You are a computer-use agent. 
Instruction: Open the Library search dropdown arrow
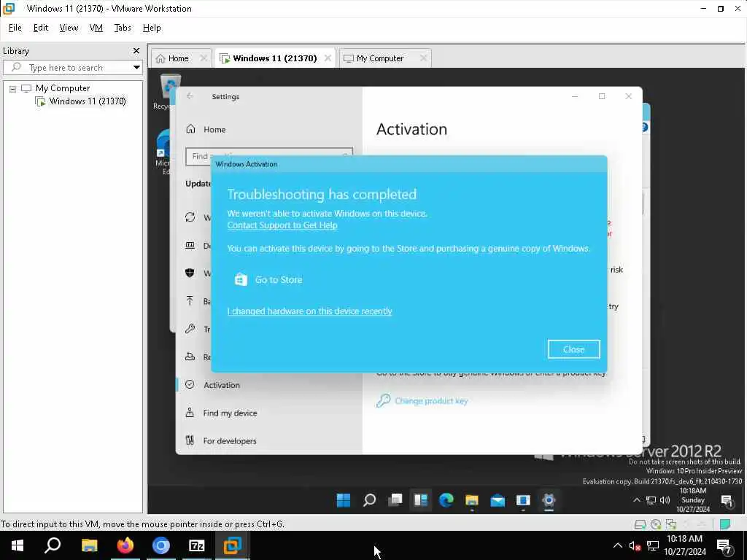(x=136, y=68)
